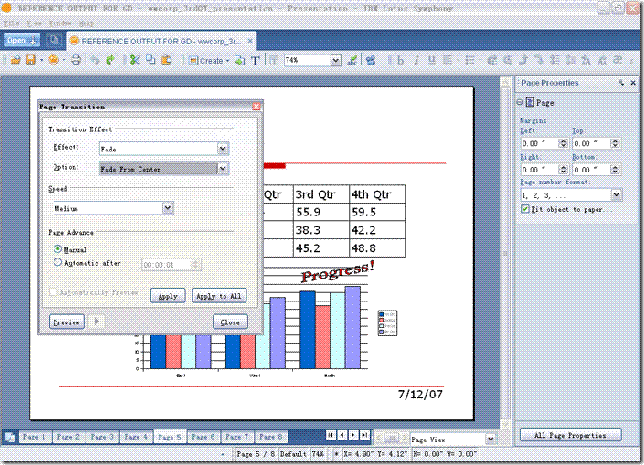Expand the Speed dropdown showing Medium
644x465 pixels.
[x=167, y=208]
